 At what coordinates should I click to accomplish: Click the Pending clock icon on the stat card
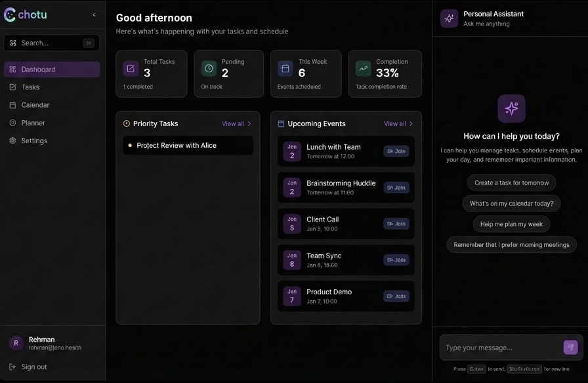pyautogui.click(x=207, y=68)
